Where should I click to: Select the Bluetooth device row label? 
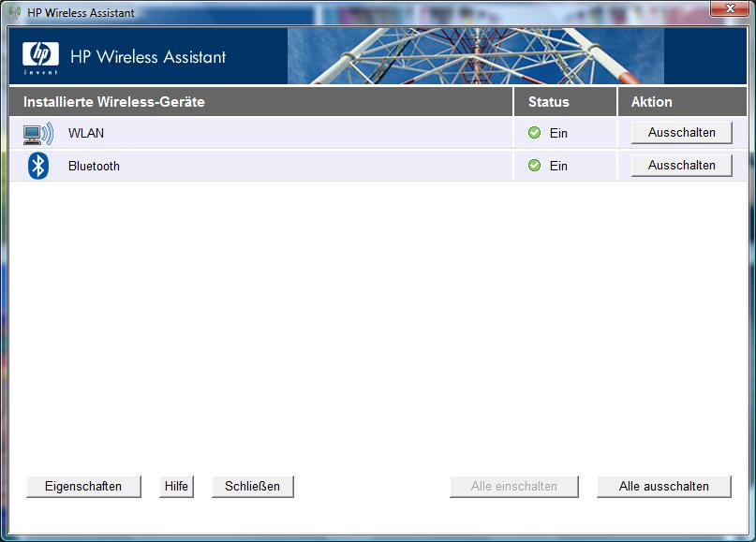pyautogui.click(x=94, y=167)
